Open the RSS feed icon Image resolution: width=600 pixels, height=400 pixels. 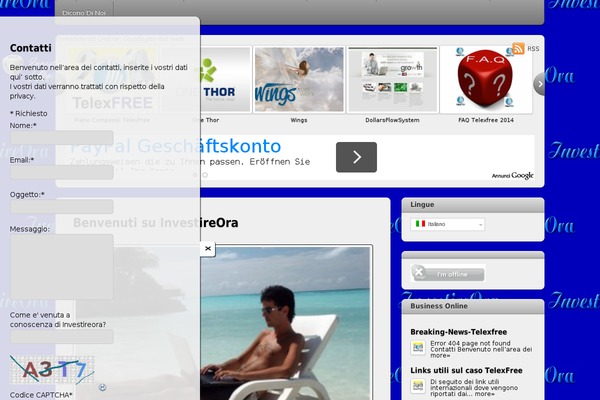(518, 48)
